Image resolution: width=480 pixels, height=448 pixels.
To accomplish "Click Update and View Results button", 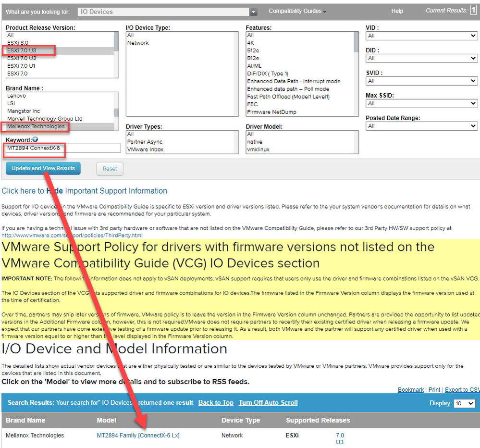I will coord(43,168).
